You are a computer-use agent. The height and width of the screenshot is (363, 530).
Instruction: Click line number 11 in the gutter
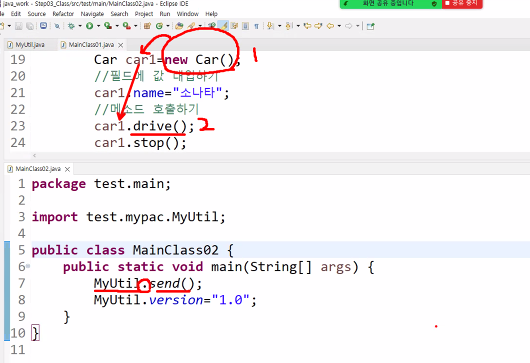18,349
